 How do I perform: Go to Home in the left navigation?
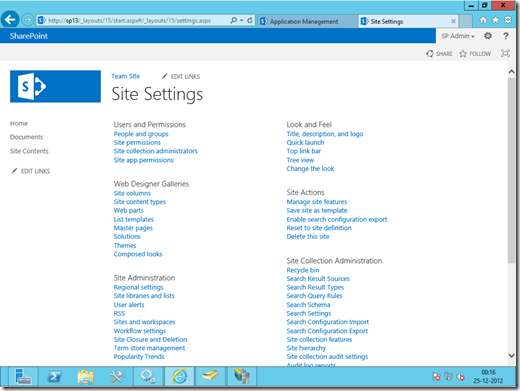[x=19, y=123]
